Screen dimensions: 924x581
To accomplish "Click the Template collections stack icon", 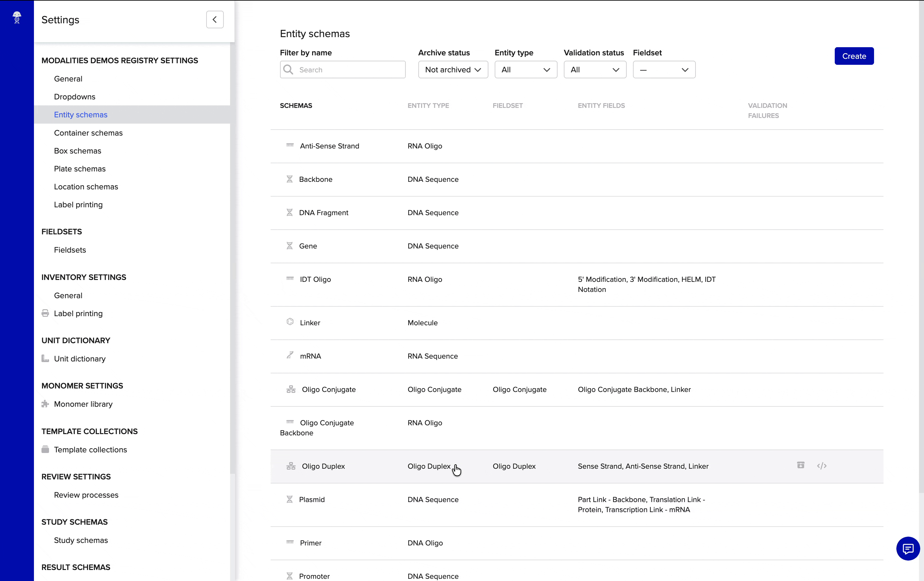I will (x=45, y=449).
